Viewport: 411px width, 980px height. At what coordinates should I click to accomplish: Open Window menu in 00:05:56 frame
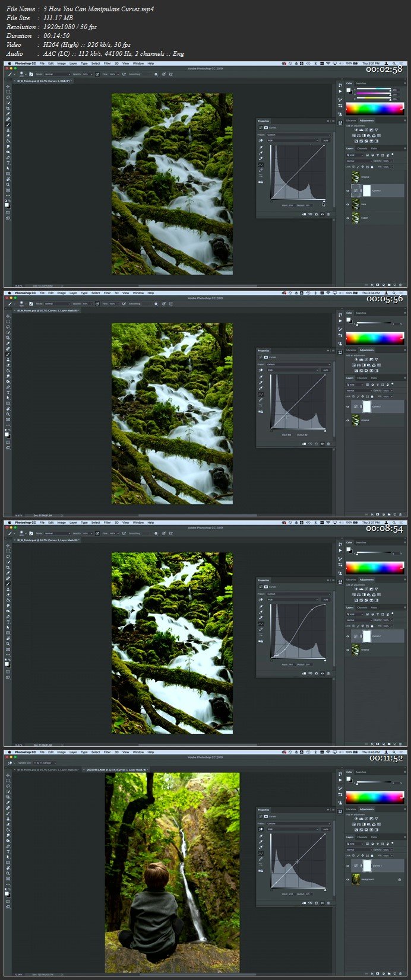[x=138, y=292]
